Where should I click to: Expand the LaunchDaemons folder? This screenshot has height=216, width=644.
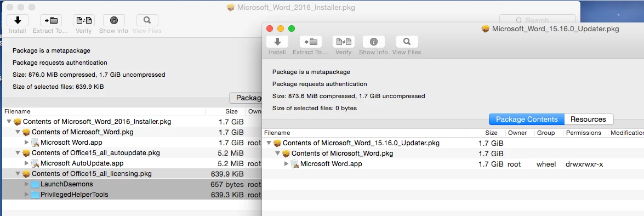(x=27, y=184)
